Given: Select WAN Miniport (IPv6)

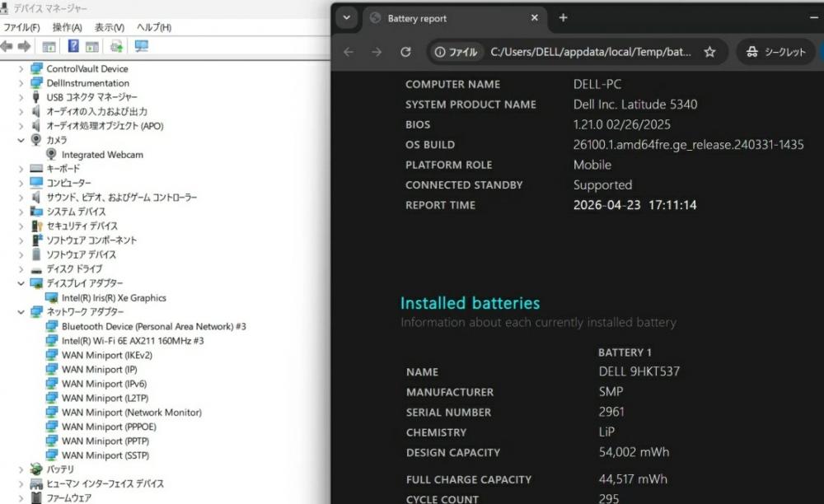Looking at the screenshot, I should pos(104,384).
